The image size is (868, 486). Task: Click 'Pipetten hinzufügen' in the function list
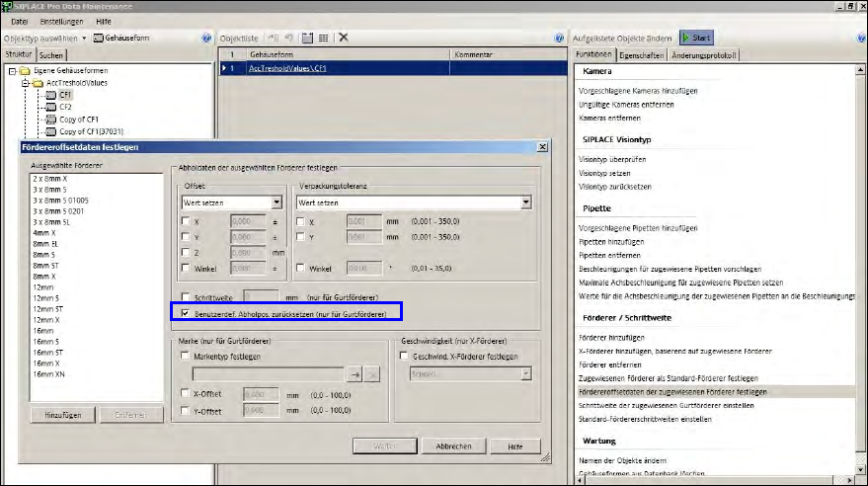(613, 241)
